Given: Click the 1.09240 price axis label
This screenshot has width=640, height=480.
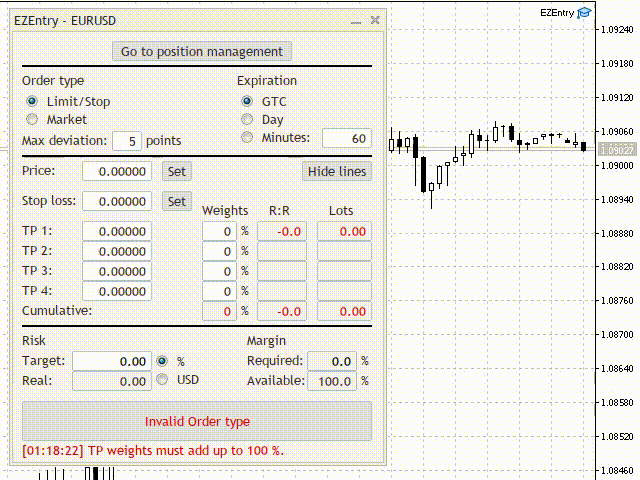Looking at the screenshot, I should click(x=618, y=29).
